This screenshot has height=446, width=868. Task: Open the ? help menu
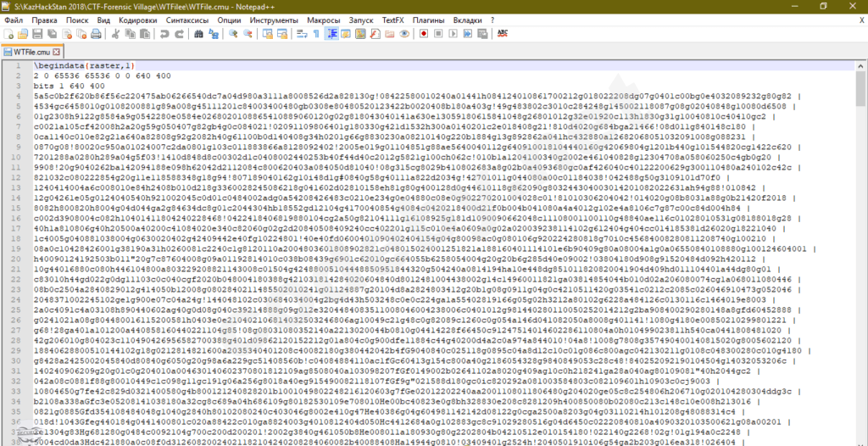click(492, 20)
